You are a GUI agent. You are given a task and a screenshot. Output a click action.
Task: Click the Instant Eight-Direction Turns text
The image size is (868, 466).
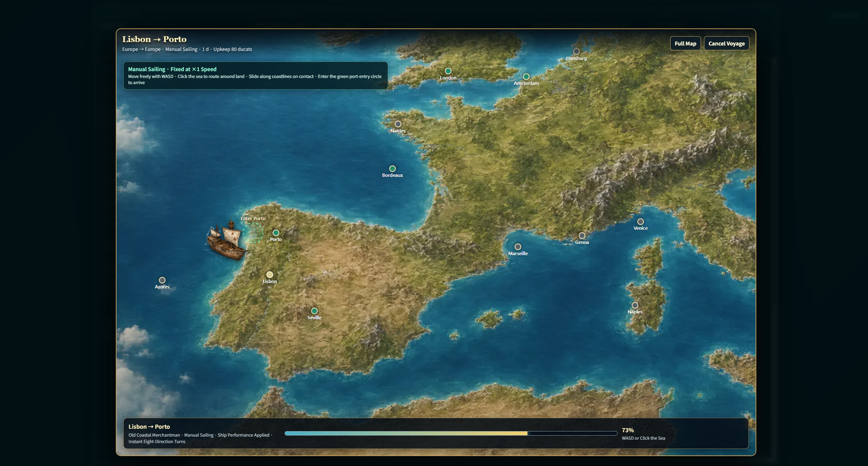tap(157, 442)
